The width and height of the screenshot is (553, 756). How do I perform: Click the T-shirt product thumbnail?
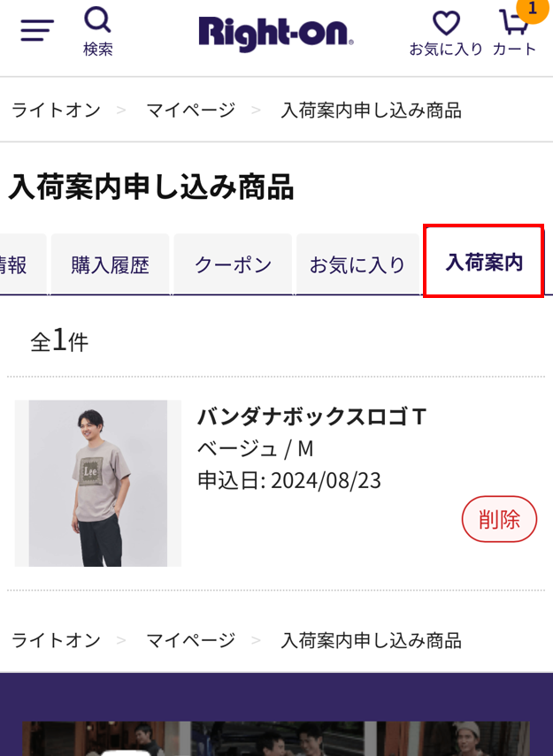97,484
